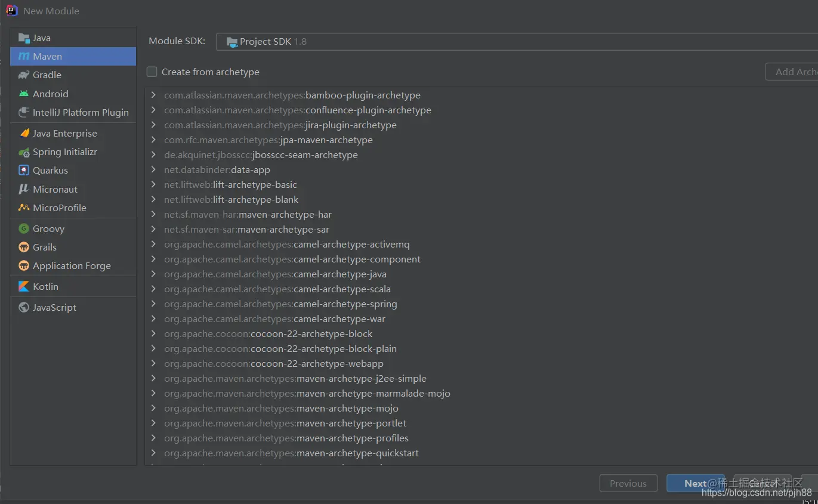Click the Java module type icon

24,38
